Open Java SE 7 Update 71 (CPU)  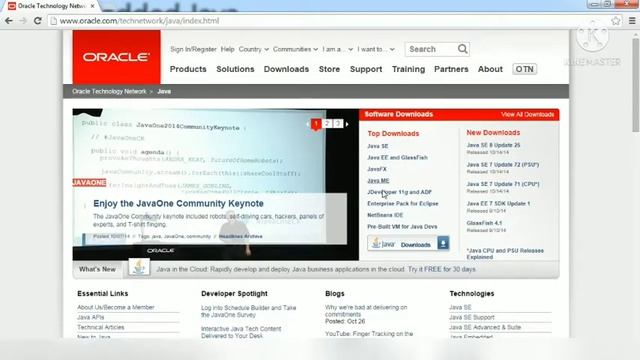(x=503, y=184)
